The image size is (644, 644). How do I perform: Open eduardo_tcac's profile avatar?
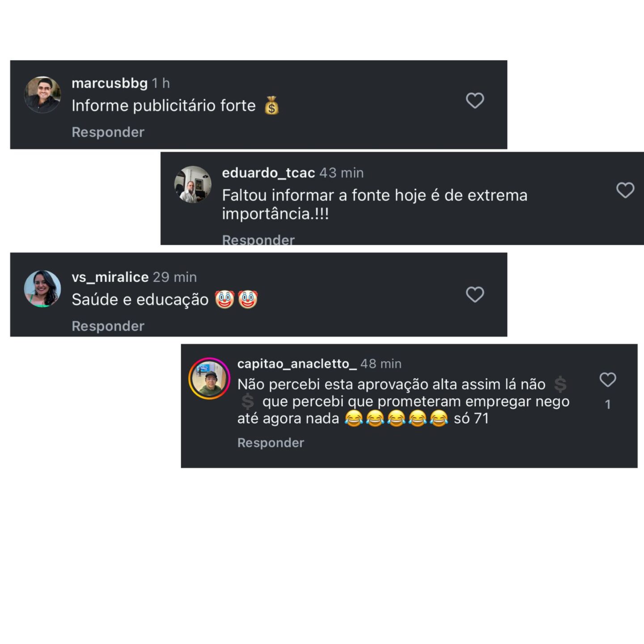193,184
